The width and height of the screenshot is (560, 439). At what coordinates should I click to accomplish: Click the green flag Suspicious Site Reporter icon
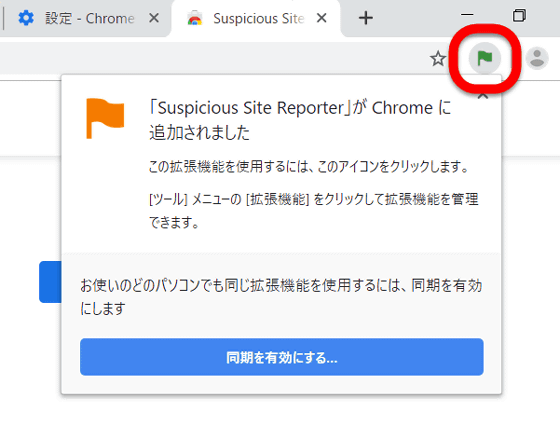485,58
